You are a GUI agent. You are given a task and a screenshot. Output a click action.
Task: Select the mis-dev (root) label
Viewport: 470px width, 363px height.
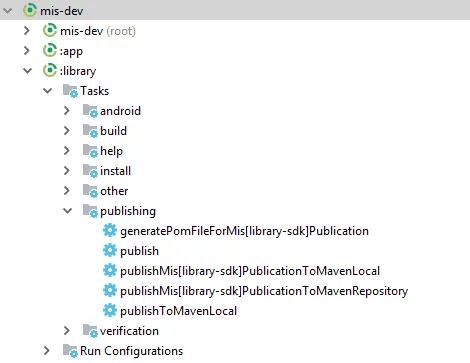click(x=98, y=31)
